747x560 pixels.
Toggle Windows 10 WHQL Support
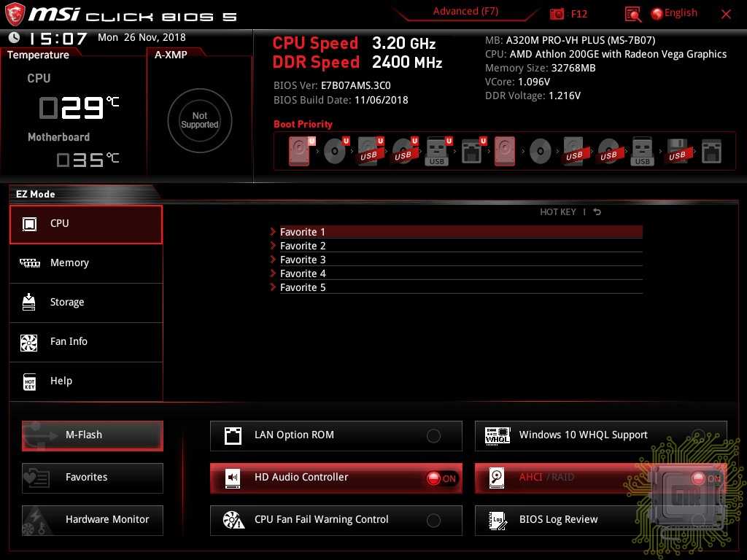698,436
